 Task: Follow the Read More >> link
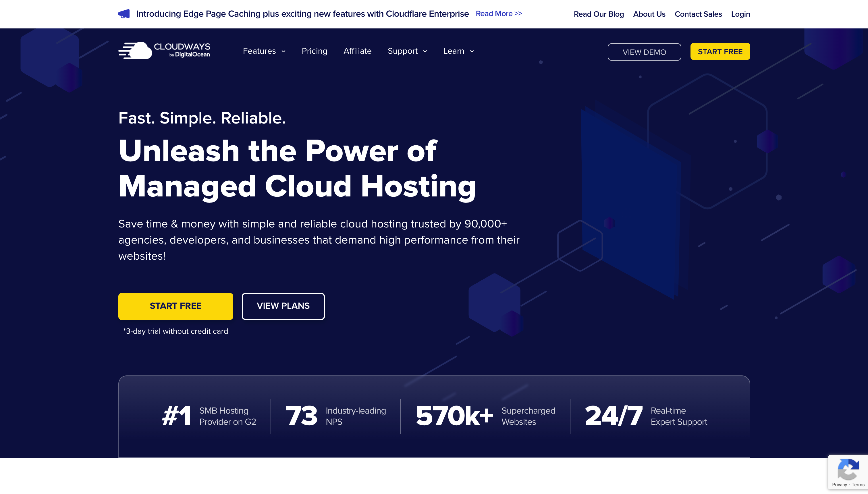[x=499, y=13]
